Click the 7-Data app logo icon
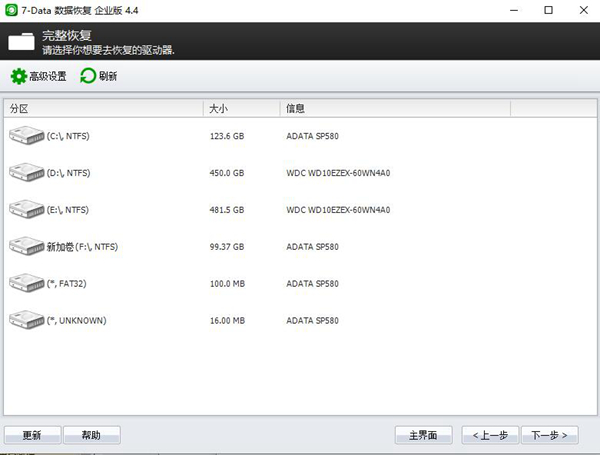The height and width of the screenshot is (455, 600). [x=11, y=10]
